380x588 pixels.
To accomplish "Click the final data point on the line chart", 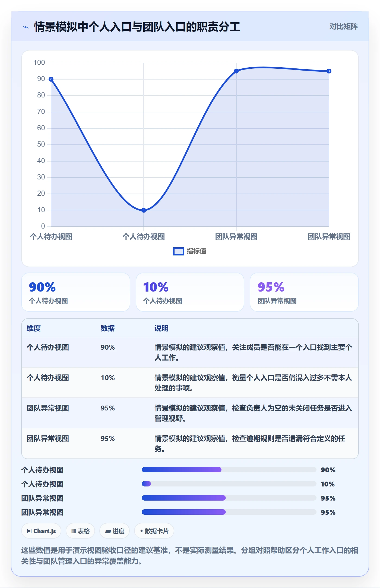I will 329,71.
